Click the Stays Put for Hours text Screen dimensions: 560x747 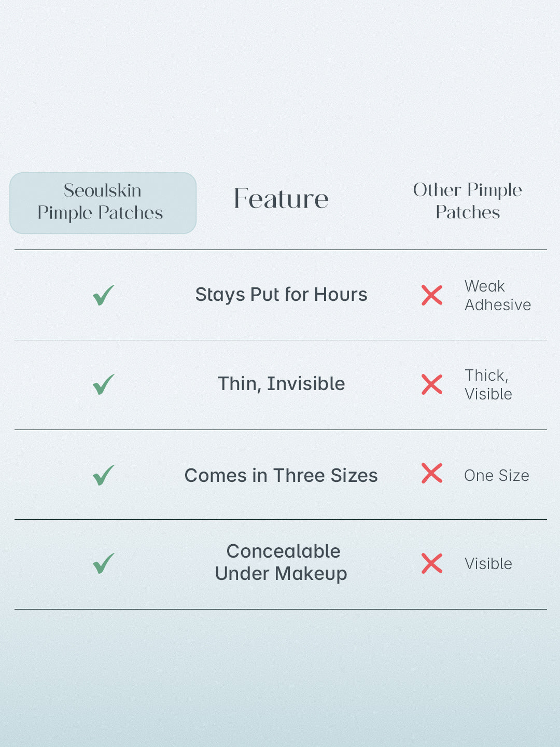pyautogui.click(x=281, y=295)
